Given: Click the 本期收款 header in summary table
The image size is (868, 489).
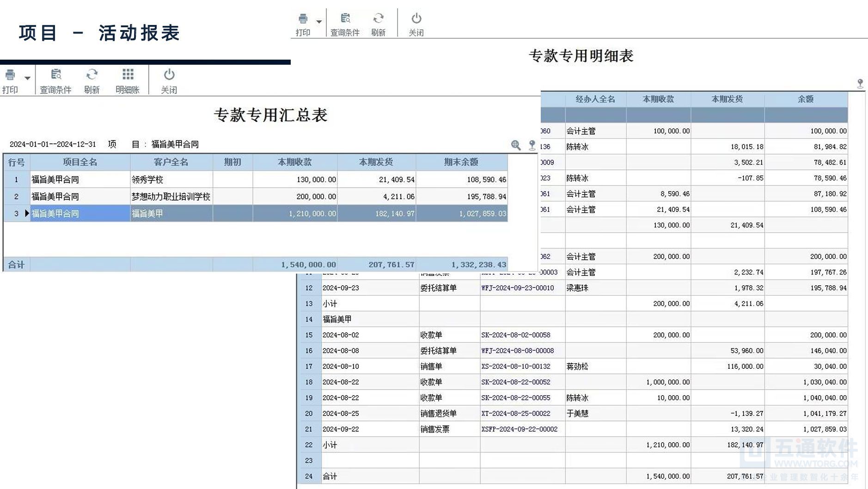Looking at the screenshot, I should point(295,162).
